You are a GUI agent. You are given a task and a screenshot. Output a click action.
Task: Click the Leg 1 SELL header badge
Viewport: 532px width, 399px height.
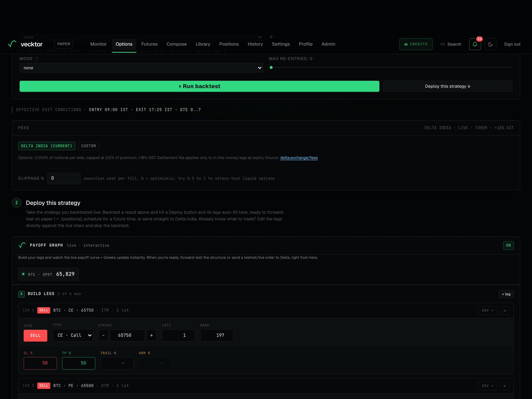pyautogui.click(x=44, y=310)
